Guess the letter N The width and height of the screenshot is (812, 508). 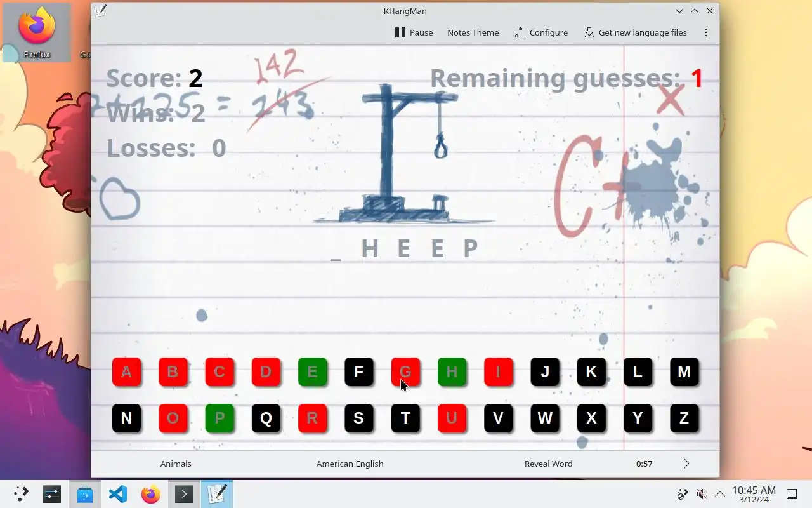coord(126,418)
